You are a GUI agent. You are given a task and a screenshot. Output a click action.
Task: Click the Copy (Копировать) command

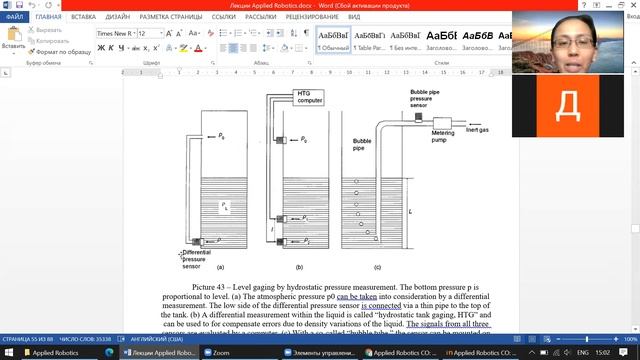click(x=49, y=41)
